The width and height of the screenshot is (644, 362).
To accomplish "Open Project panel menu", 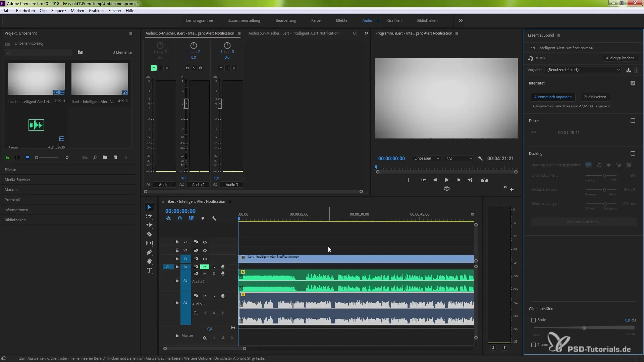I will tap(131, 34).
